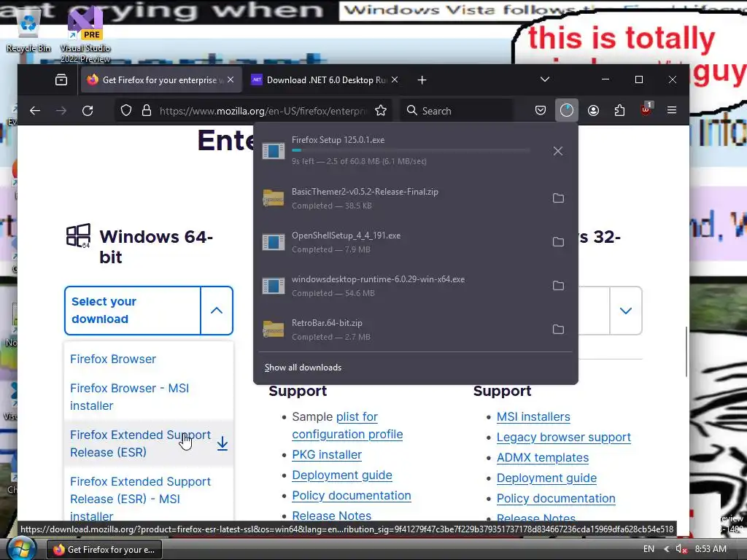Open the Firefox hamburger application menu
The image size is (747, 560).
point(672,111)
